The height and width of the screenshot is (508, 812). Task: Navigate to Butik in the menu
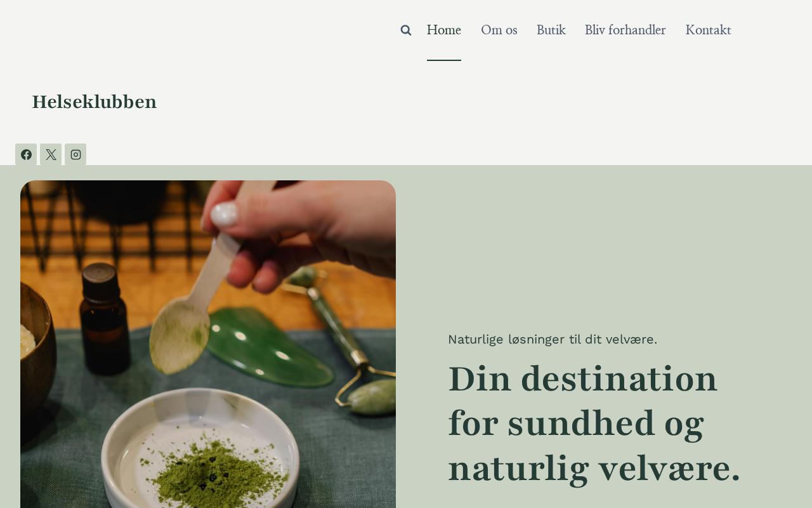click(551, 30)
